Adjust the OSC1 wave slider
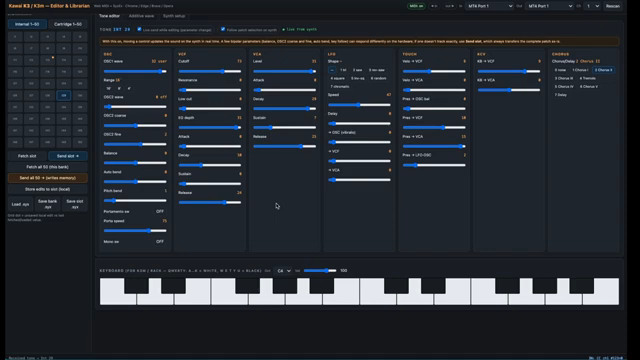This screenshot has height=360, width=640. point(135,71)
